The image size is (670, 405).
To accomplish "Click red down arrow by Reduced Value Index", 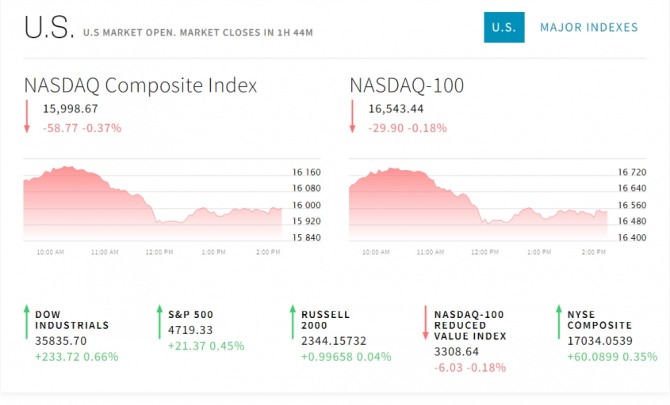I will click(x=425, y=323).
